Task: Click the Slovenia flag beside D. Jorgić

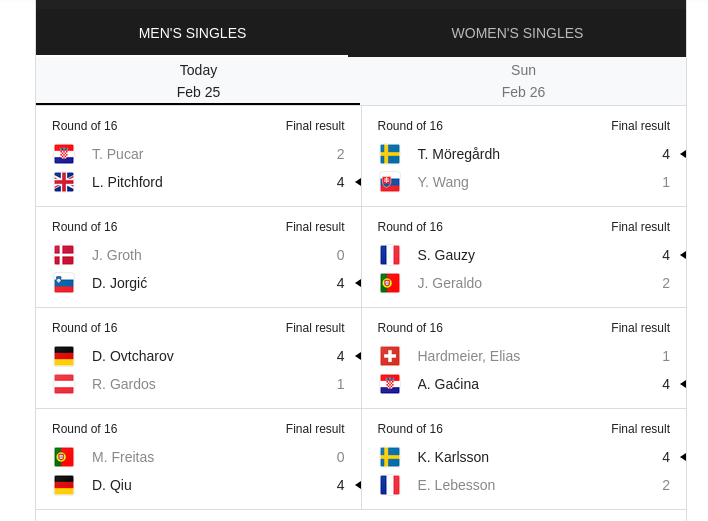Action: pos(64,284)
